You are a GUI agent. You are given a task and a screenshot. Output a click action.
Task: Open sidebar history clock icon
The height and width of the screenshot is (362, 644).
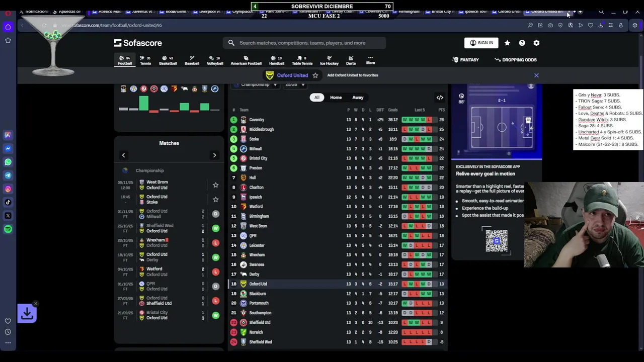(8, 332)
